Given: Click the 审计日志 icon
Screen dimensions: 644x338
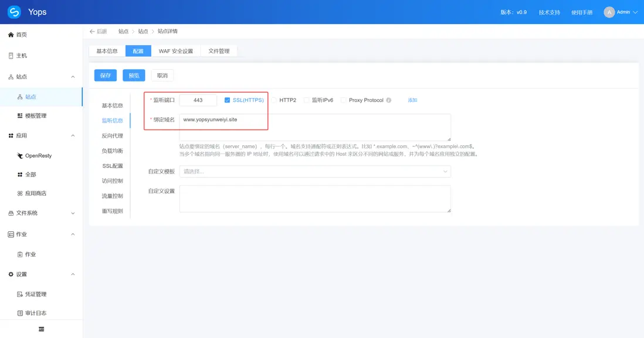Looking at the screenshot, I should [x=20, y=313].
